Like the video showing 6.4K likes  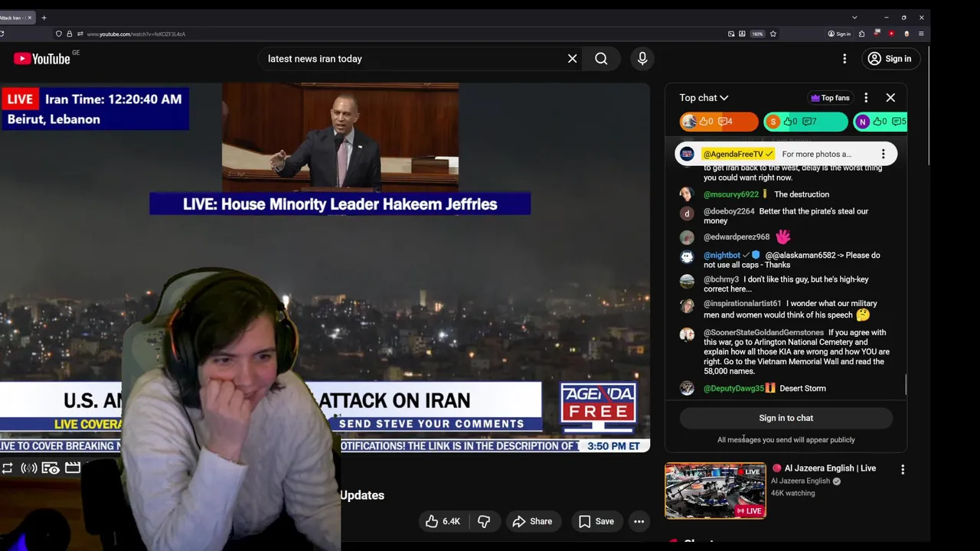pyautogui.click(x=443, y=521)
